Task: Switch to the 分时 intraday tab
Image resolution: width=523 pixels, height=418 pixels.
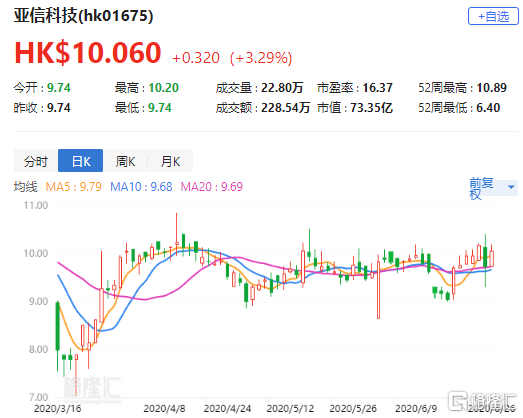Action: (36, 161)
